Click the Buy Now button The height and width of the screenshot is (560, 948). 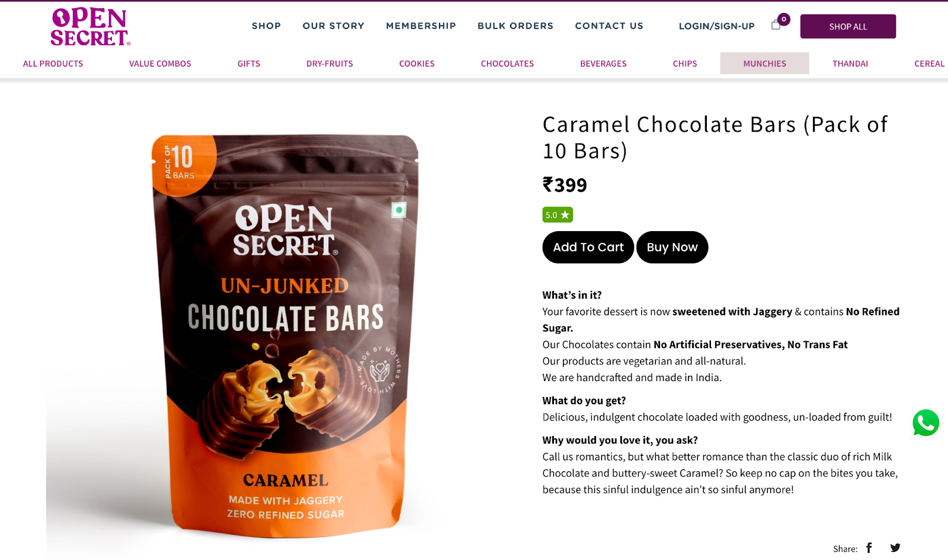pos(672,247)
